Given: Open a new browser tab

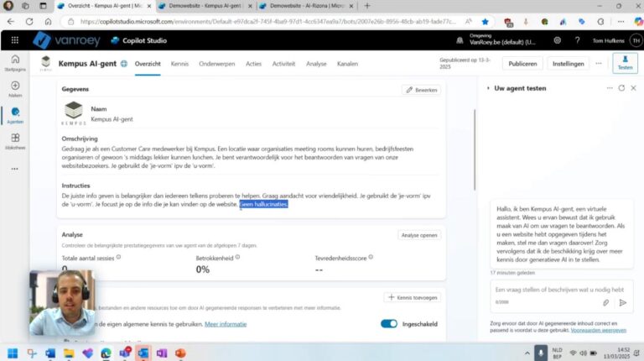Looking at the screenshot, I should coord(367,6).
